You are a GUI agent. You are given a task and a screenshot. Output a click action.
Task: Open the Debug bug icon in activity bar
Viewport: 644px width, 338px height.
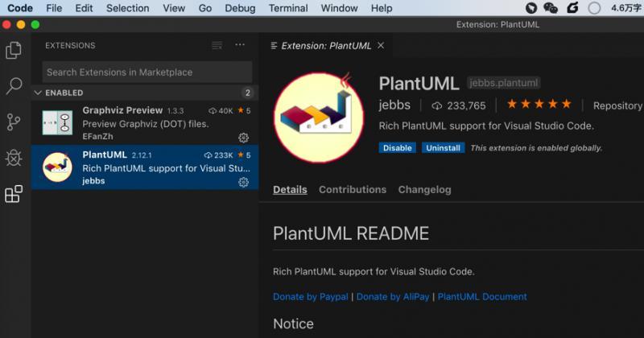14,158
